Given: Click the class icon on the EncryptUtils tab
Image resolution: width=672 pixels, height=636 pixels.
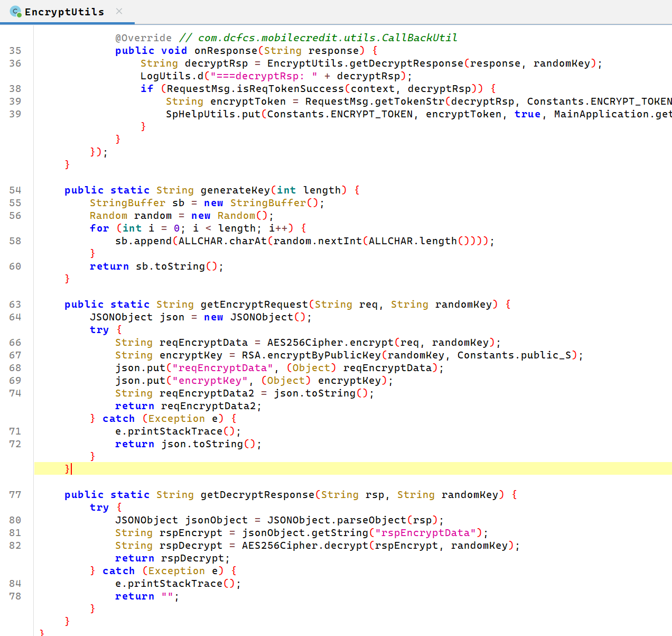Looking at the screenshot, I should click(x=15, y=12).
